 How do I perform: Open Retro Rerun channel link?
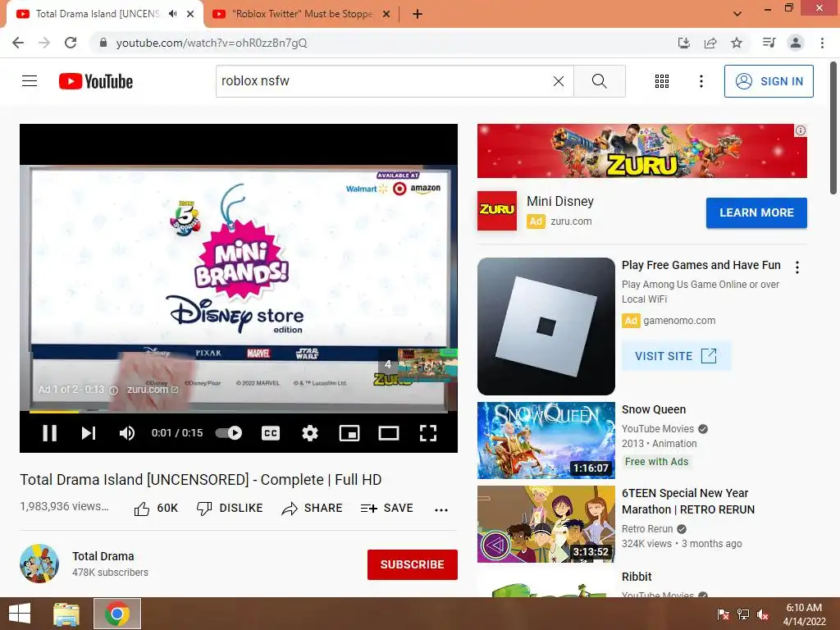coord(647,529)
